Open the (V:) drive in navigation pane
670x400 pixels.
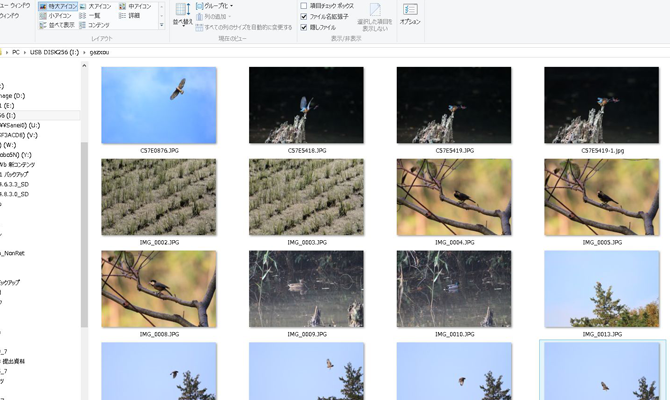(x=19, y=135)
